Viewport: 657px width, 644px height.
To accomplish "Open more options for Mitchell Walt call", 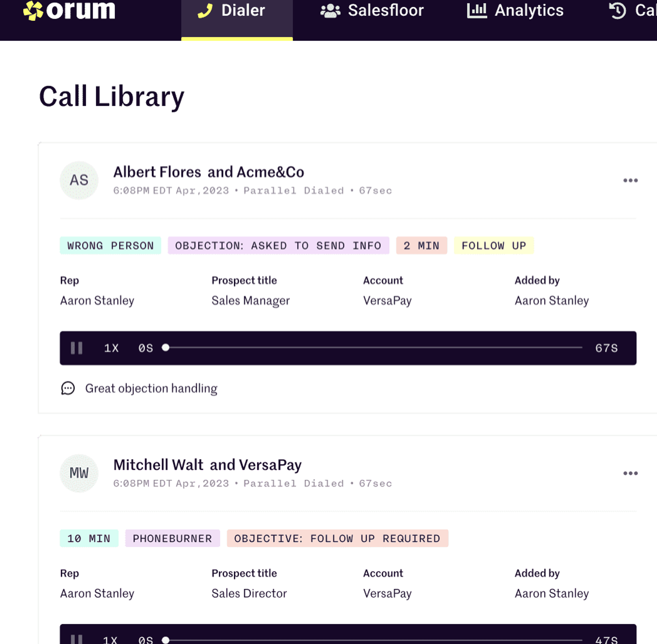I will tap(630, 473).
